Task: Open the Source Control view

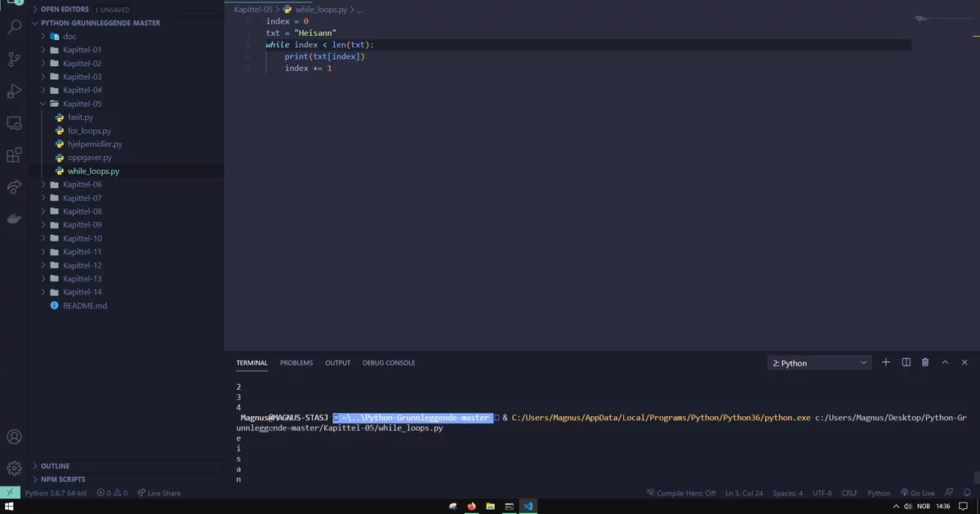Action: [14, 59]
